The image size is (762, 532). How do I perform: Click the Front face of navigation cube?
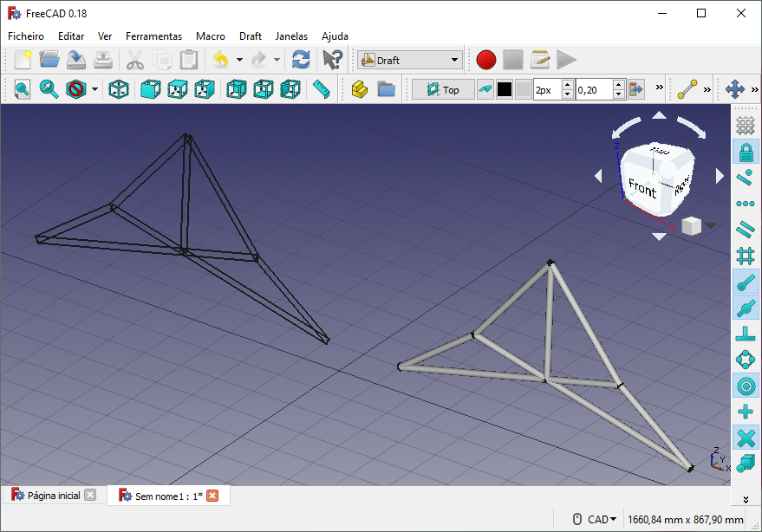[642, 186]
